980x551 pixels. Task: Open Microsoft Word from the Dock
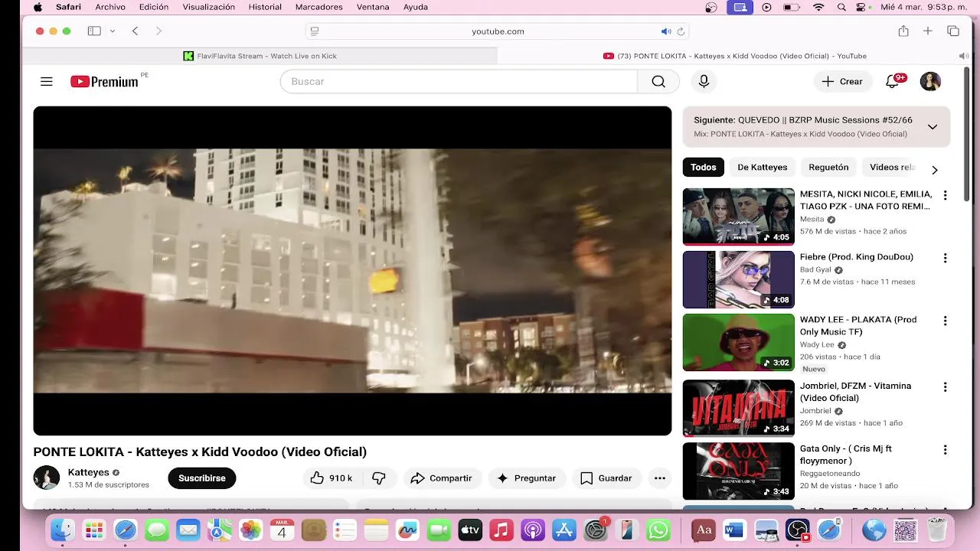click(x=735, y=530)
